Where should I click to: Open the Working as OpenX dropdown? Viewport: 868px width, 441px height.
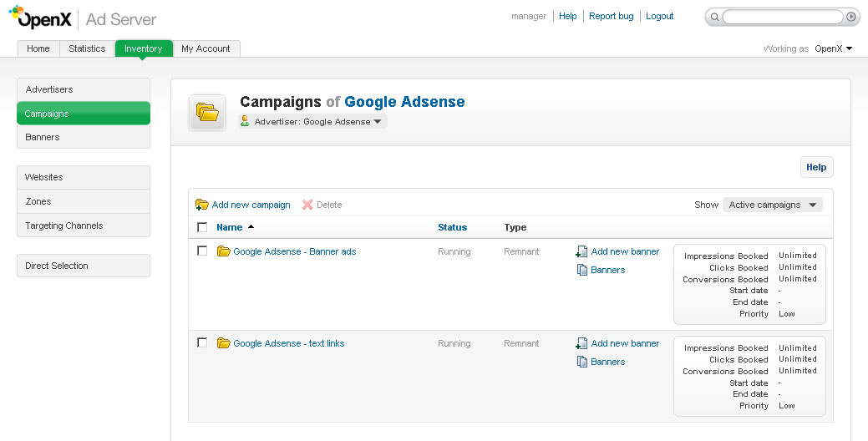(833, 48)
